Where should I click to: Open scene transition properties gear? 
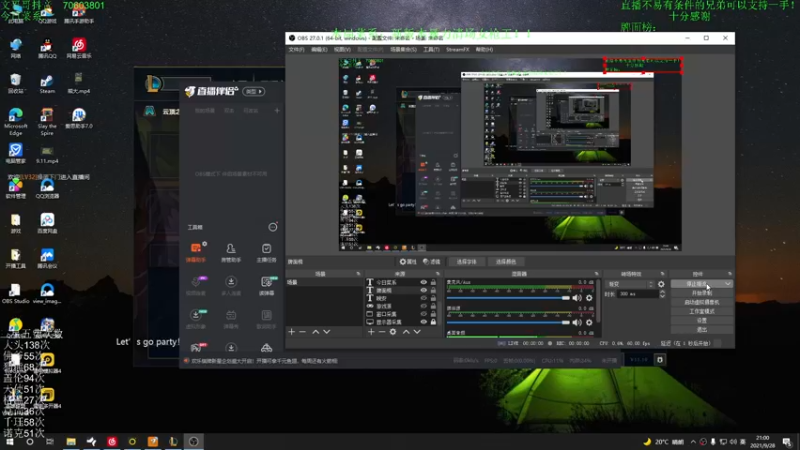tap(661, 284)
